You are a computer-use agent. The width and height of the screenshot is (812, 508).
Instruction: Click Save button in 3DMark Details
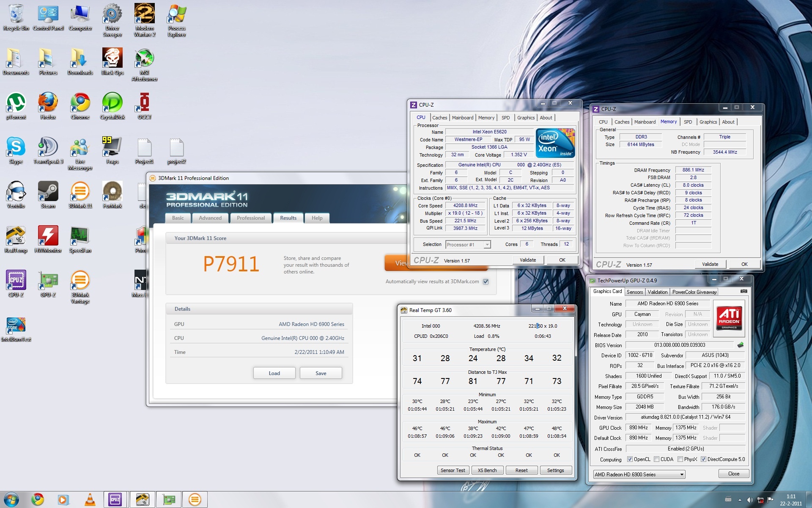[x=321, y=373]
